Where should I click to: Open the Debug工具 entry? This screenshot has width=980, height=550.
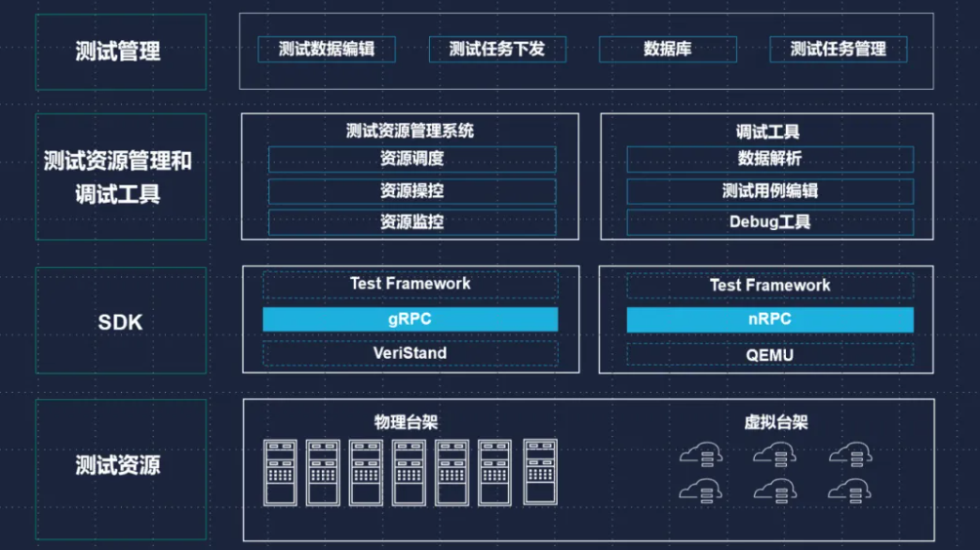pyautogui.click(x=769, y=221)
